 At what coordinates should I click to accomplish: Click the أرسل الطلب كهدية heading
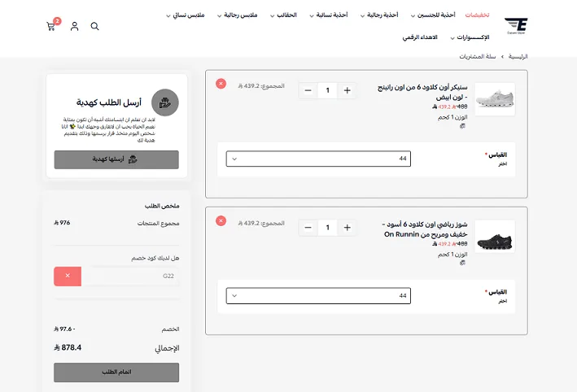(x=109, y=102)
